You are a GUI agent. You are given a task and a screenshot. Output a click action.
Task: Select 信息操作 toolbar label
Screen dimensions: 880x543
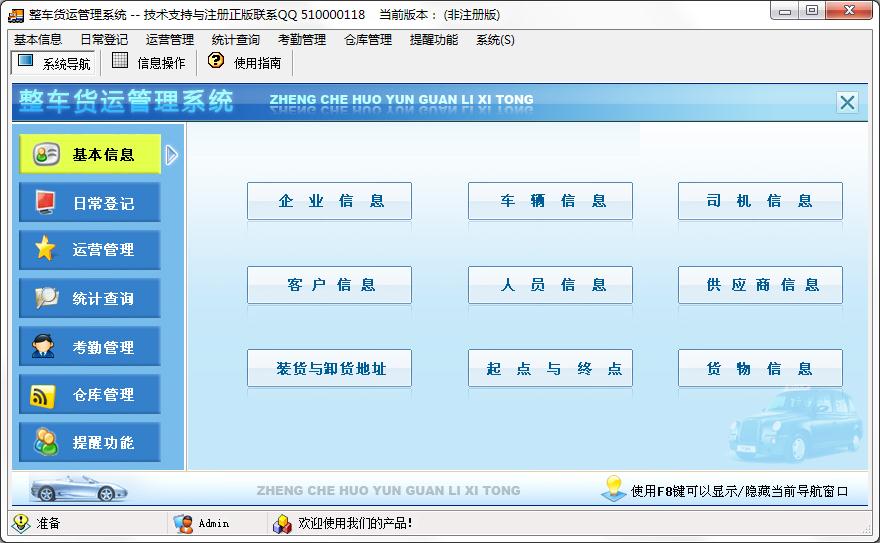click(x=162, y=63)
